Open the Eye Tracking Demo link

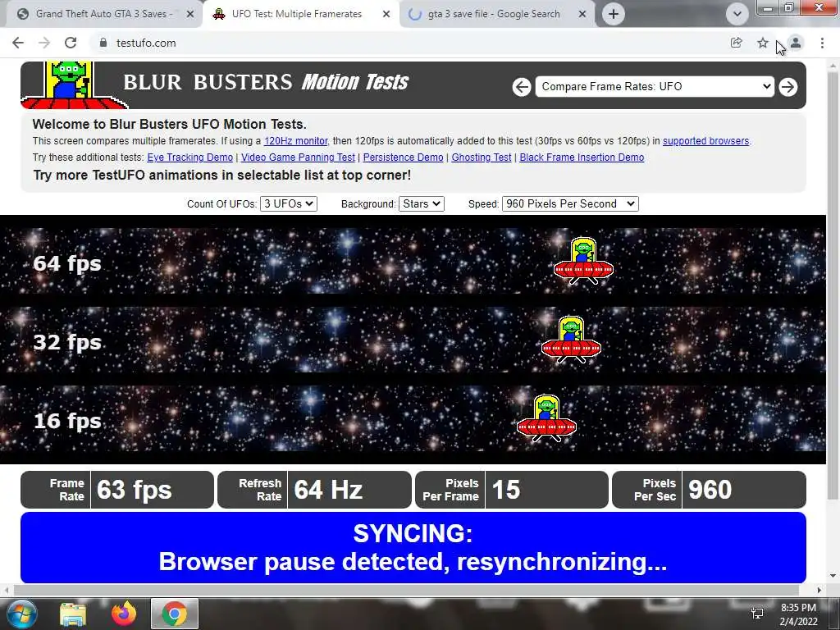click(x=190, y=157)
